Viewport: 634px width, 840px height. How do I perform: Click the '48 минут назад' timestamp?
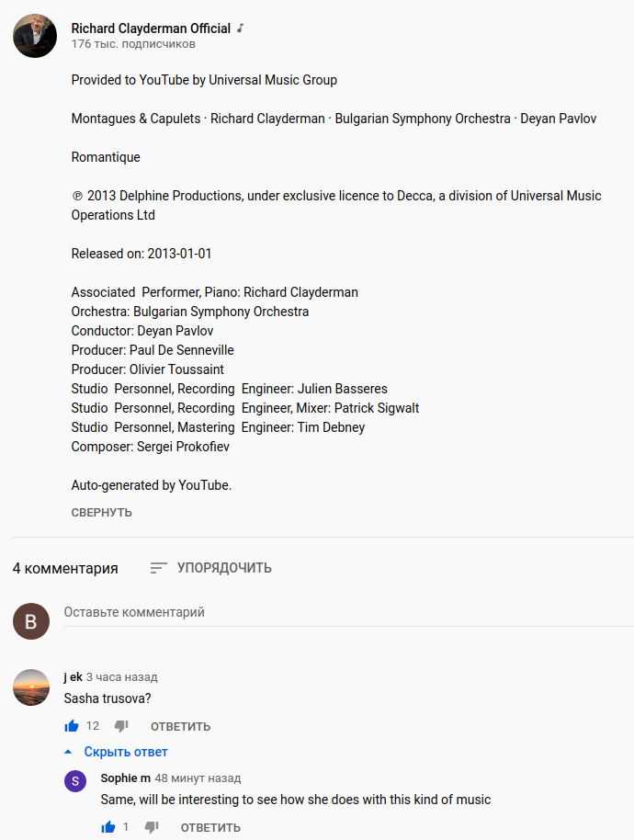(x=198, y=778)
